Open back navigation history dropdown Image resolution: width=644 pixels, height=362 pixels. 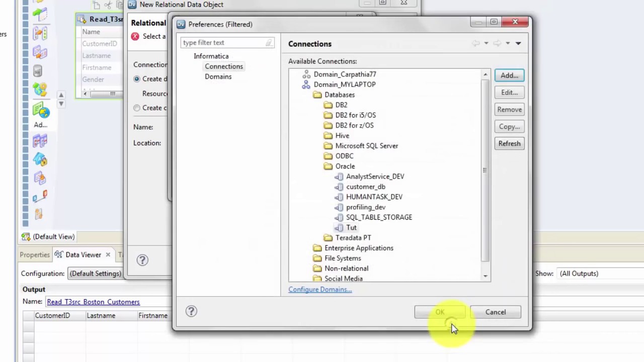(x=486, y=44)
